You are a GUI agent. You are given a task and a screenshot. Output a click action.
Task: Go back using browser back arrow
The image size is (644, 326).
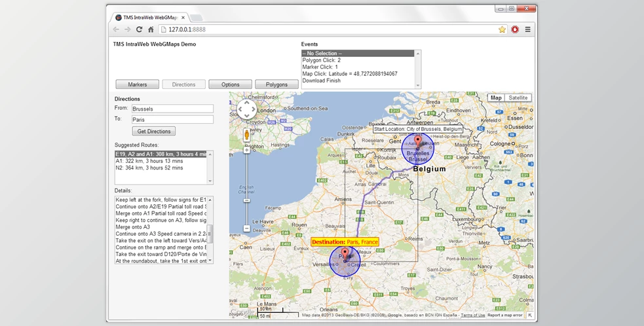click(x=116, y=29)
